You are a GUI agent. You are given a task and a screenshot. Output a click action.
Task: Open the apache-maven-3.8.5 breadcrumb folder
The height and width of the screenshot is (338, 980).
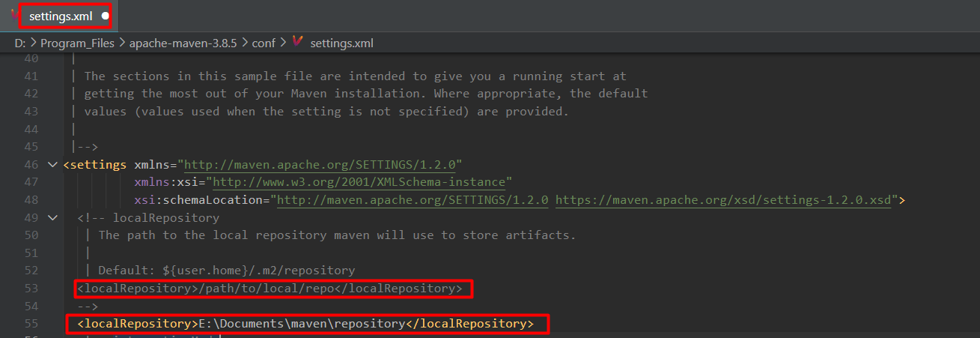[x=183, y=43]
